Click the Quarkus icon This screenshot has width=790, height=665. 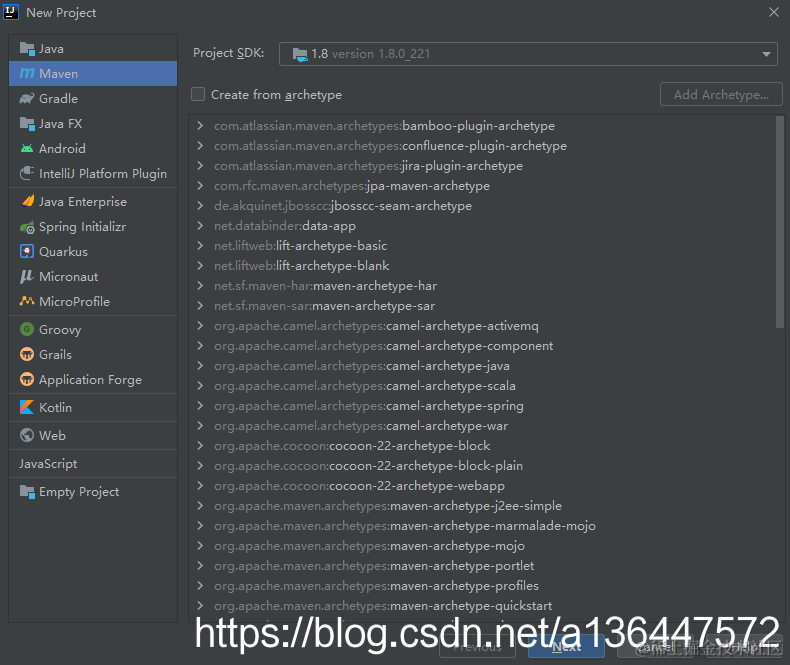pos(27,251)
